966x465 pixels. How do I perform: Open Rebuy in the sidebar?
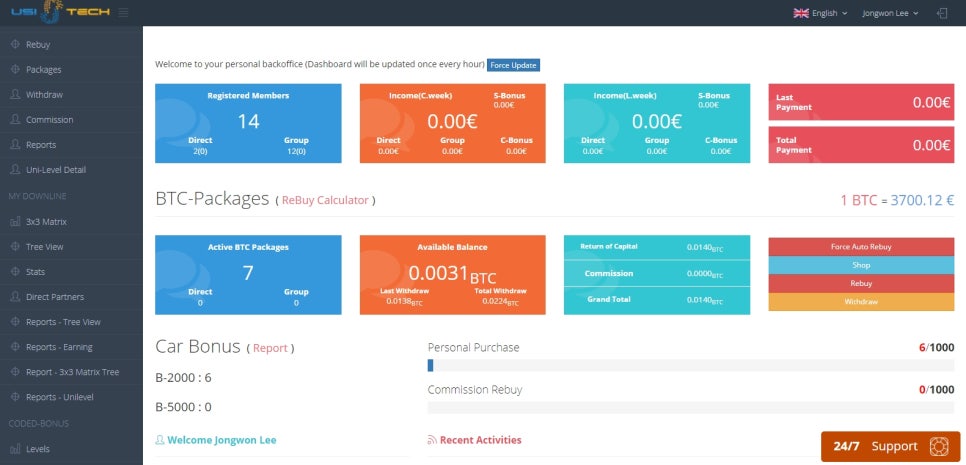pos(71,44)
